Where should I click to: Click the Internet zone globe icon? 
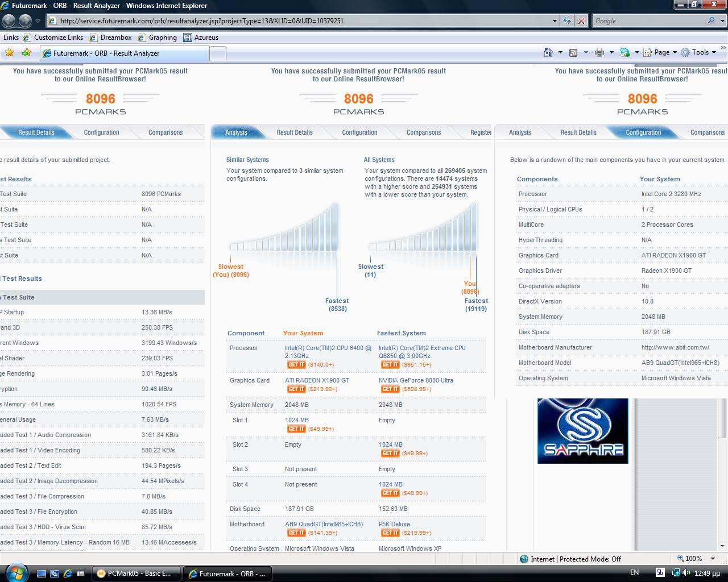(x=524, y=559)
